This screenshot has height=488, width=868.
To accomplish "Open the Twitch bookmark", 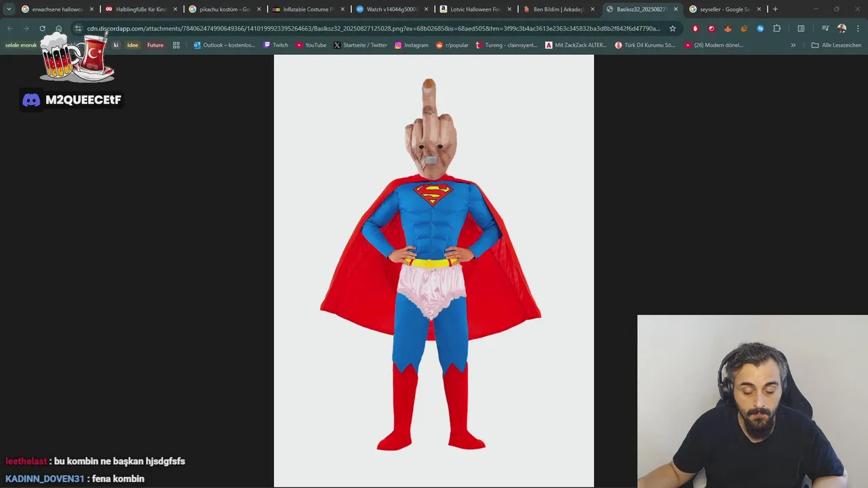I will (x=276, y=45).
